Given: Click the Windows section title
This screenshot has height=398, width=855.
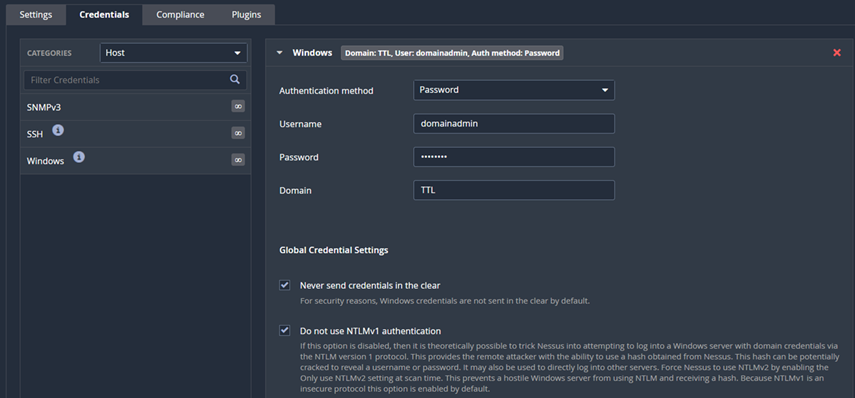Looking at the screenshot, I should 312,53.
